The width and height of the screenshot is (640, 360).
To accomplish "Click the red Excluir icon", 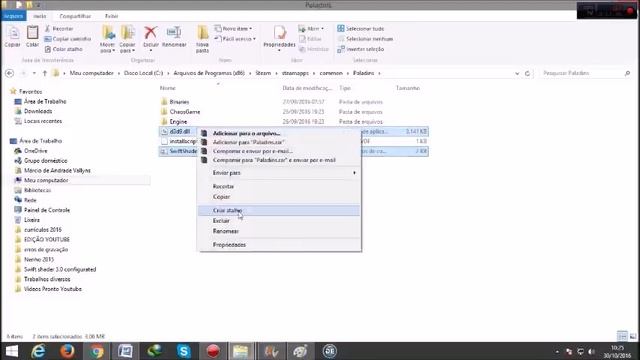I will 151,33.
